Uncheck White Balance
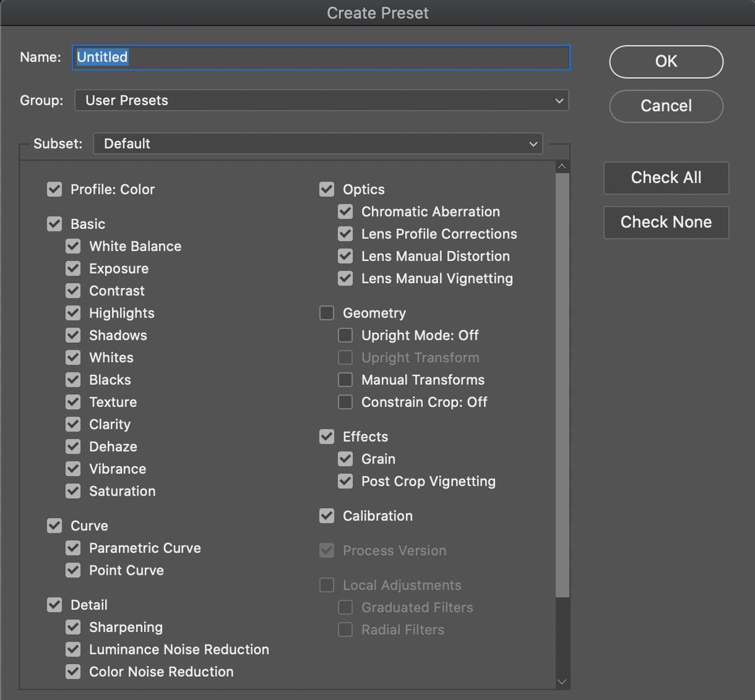Viewport: 755px width, 700px height. tap(73, 246)
